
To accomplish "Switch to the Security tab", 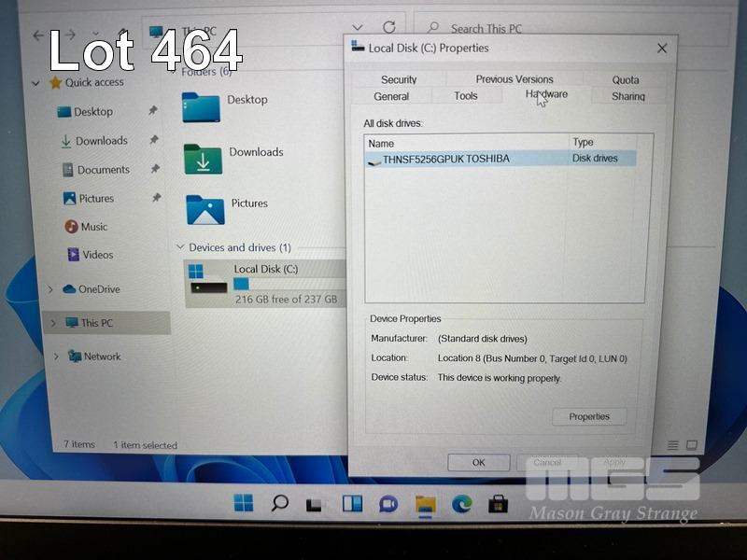I will [x=399, y=79].
